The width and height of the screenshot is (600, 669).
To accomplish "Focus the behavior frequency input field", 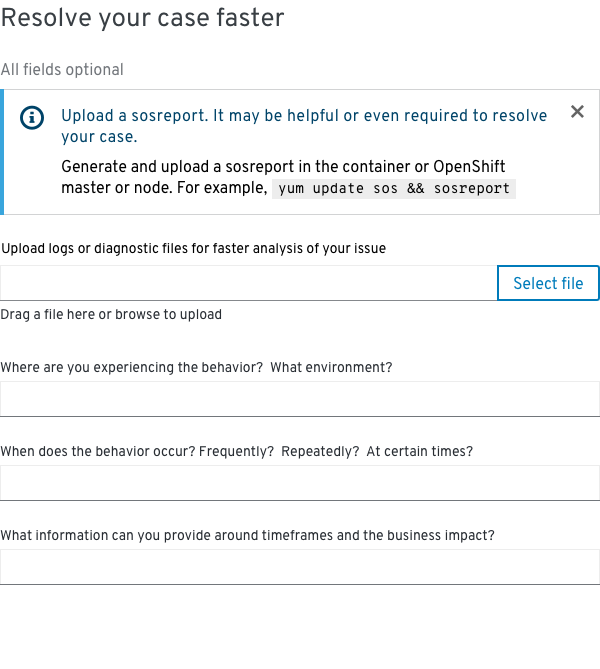I will (x=300, y=483).
